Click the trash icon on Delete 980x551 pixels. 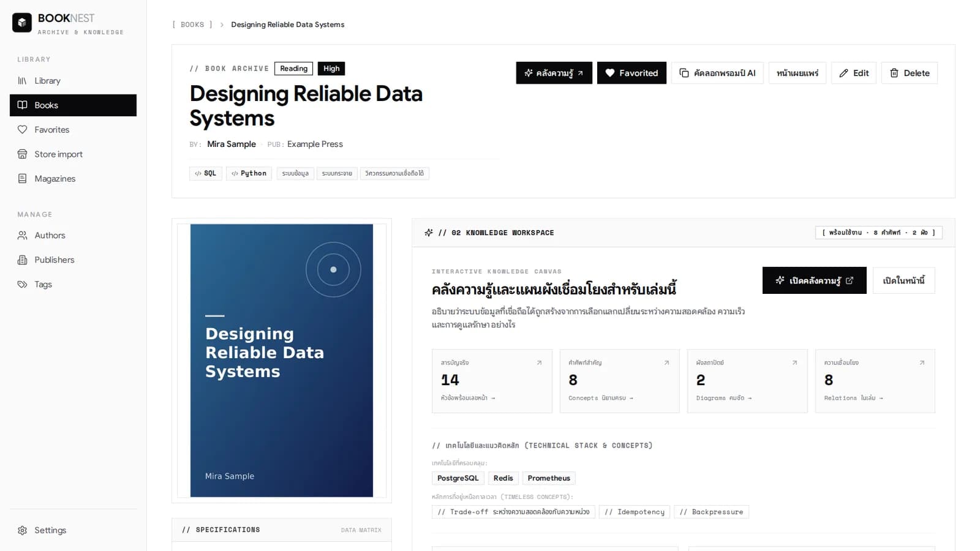coord(894,73)
